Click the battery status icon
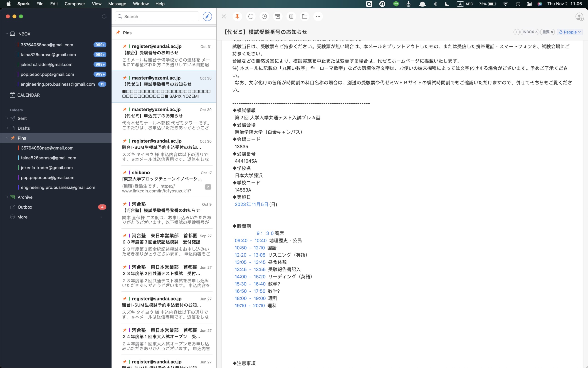Screen dimensions: 588x368 492,4
